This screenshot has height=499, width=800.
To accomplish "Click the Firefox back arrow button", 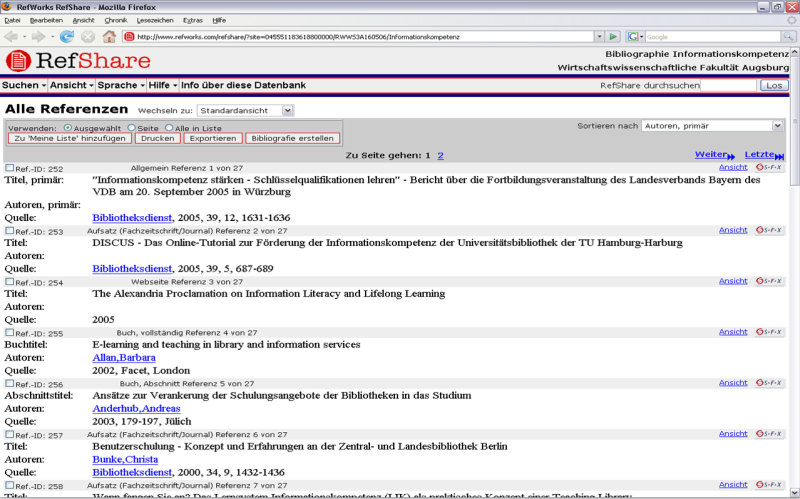I will tap(11, 36).
